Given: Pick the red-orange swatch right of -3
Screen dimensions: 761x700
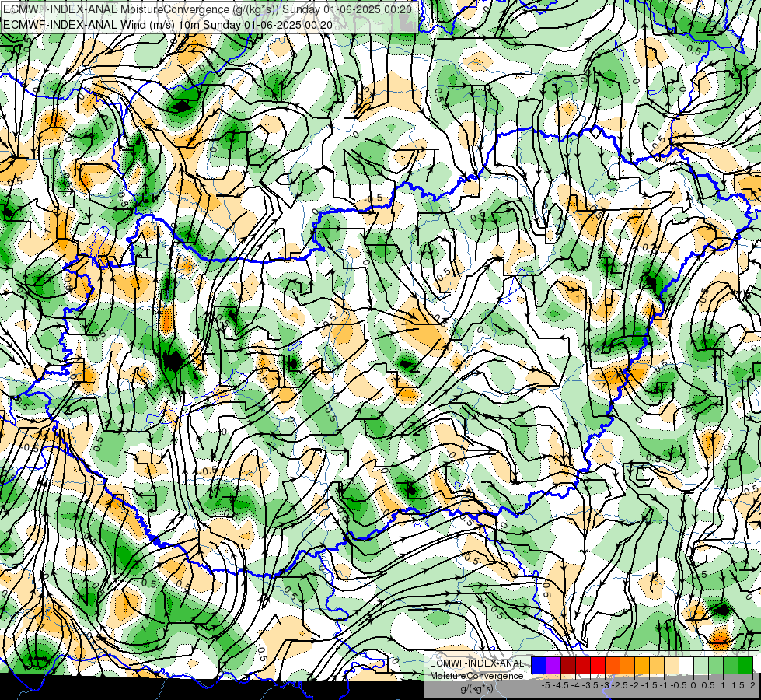Looking at the screenshot, I should click(x=613, y=666).
